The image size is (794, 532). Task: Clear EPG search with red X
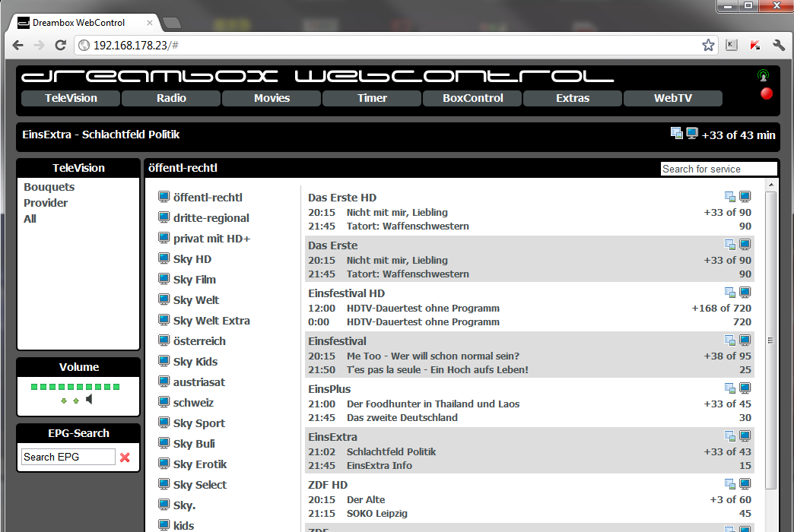click(x=125, y=457)
